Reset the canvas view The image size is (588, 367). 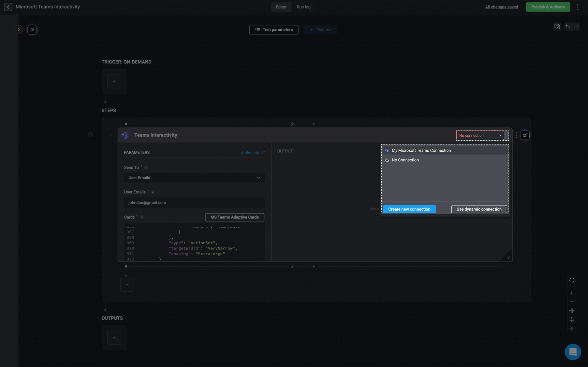(572, 280)
